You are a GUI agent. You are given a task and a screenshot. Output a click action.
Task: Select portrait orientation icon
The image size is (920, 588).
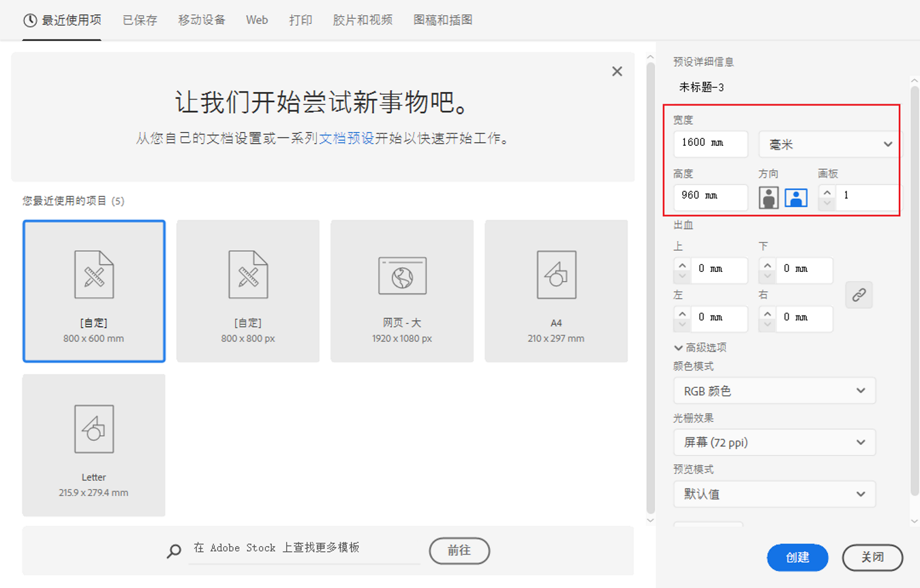(769, 198)
